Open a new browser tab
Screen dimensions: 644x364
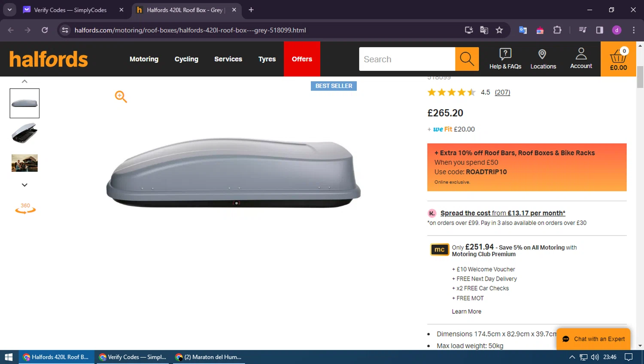click(251, 10)
